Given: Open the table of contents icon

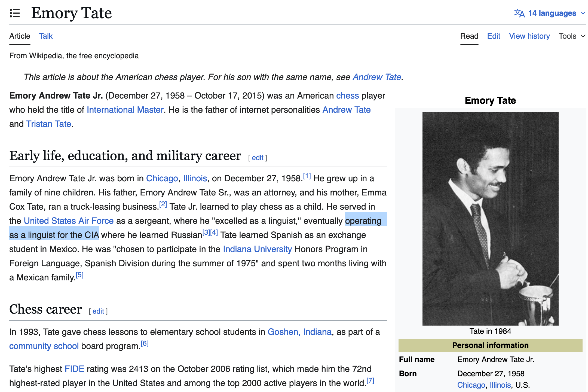Looking at the screenshot, I should coord(15,13).
